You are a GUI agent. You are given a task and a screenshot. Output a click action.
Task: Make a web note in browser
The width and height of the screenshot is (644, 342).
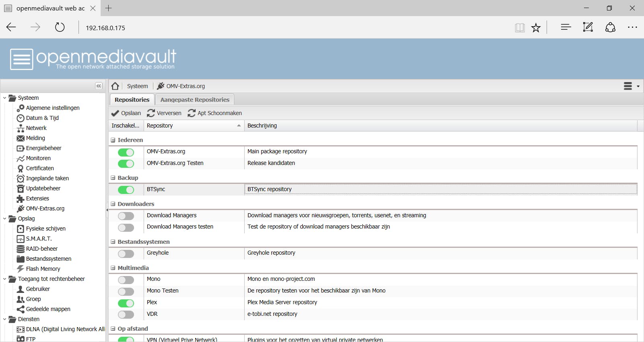pos(588,27)
